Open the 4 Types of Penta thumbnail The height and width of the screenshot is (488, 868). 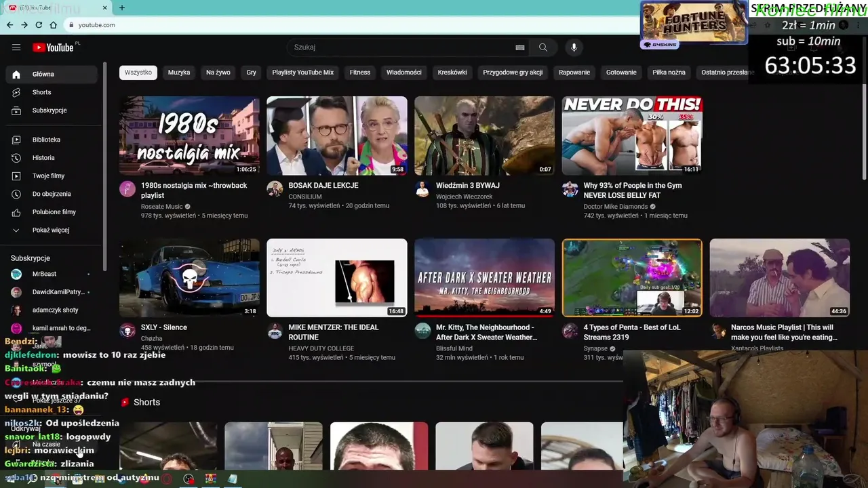[632, 278]
